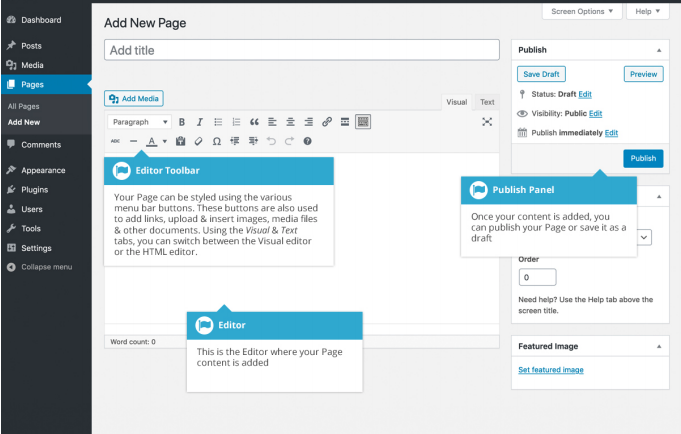Click Collapse menu in sidebar

(46, 267)
